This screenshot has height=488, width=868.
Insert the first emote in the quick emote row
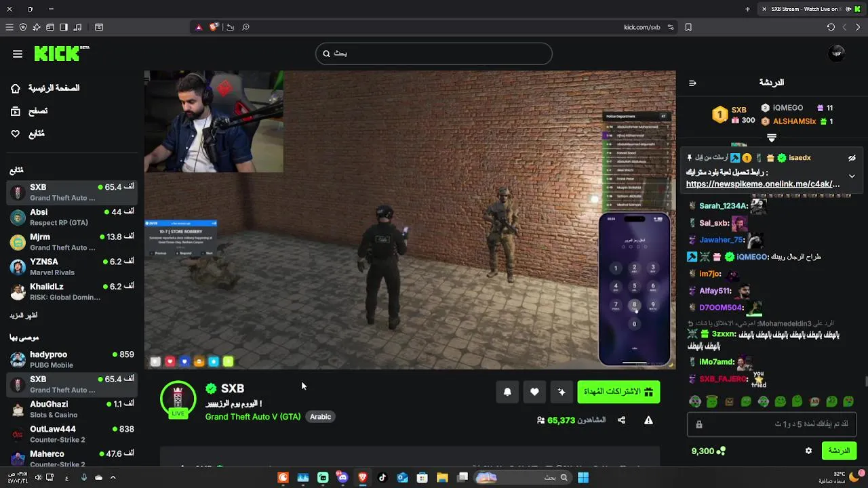(x=695, y=402)
